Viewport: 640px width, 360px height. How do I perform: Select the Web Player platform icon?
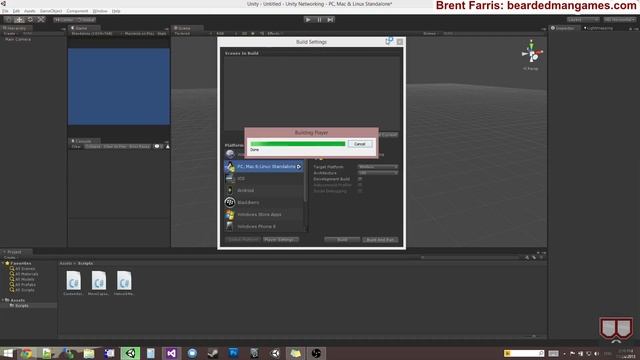click(x=230, y=154)
